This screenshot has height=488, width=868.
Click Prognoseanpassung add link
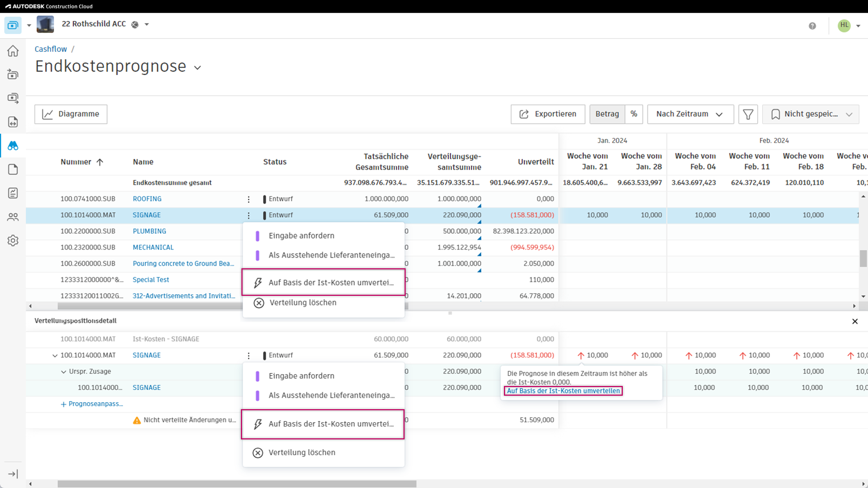pos(92,404)
